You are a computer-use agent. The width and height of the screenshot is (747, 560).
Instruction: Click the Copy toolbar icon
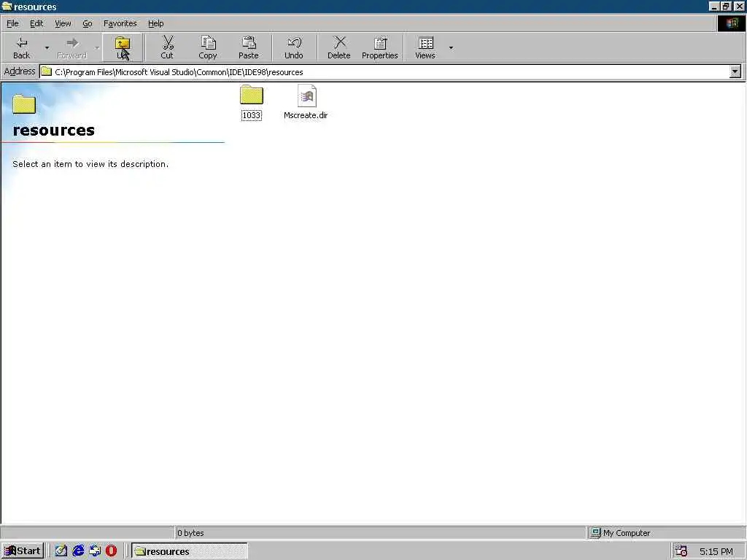tap(208, 47)
